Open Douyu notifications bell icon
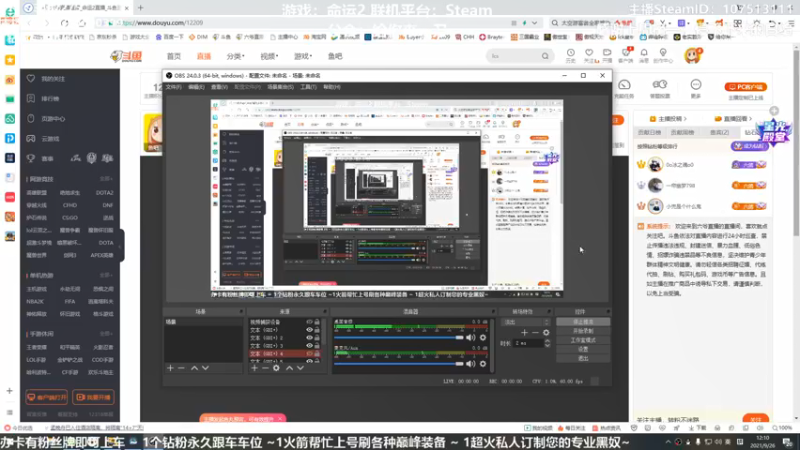Screen dimensions: 800x450 point(644,53)
